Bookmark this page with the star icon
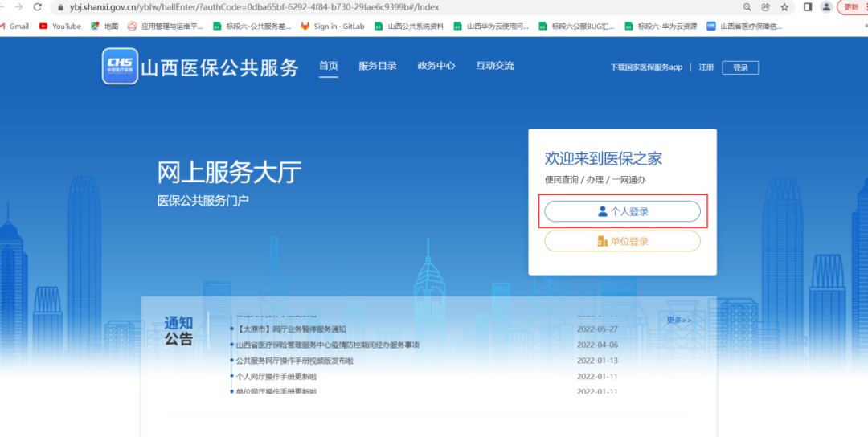 click(x=784, y=7)
